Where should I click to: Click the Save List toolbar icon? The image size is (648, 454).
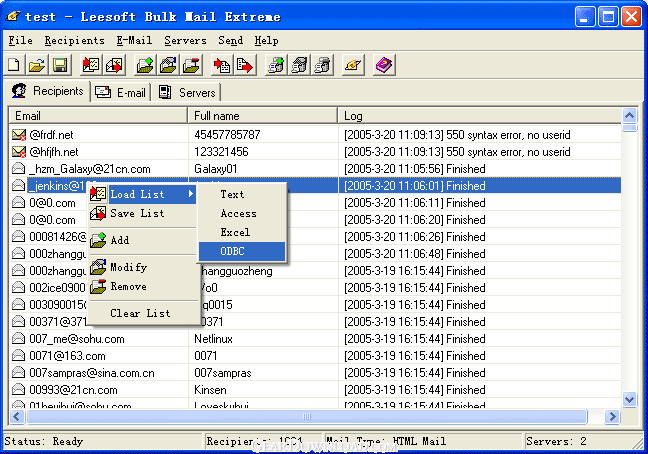[x=114, y=65]
